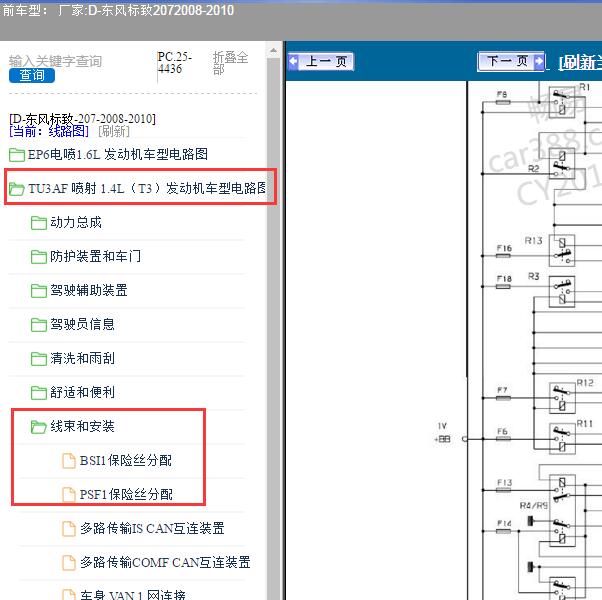The width and height of the screenshot is (602, 600).
Task: Click fuse F14 label in the diagram
Action: pos(504,523)
